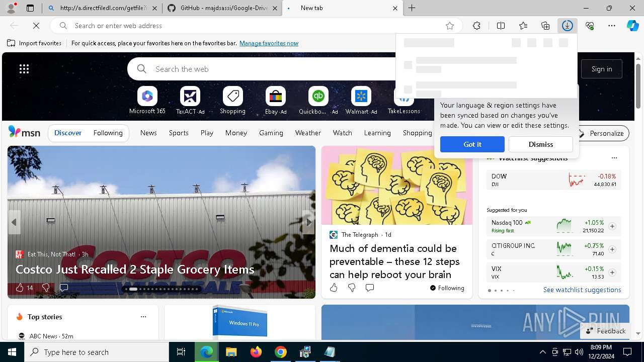
Task: Open the Collections icon
Action: click(x=545, y=26)
